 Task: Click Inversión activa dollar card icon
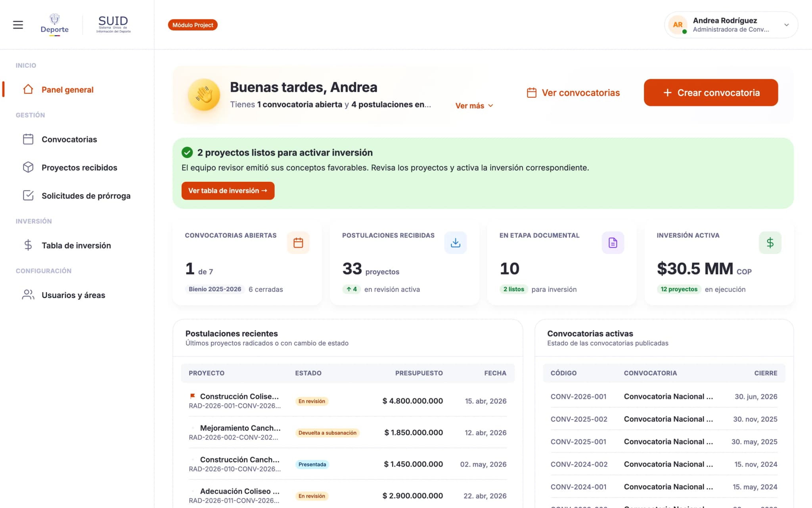point(770,242)
